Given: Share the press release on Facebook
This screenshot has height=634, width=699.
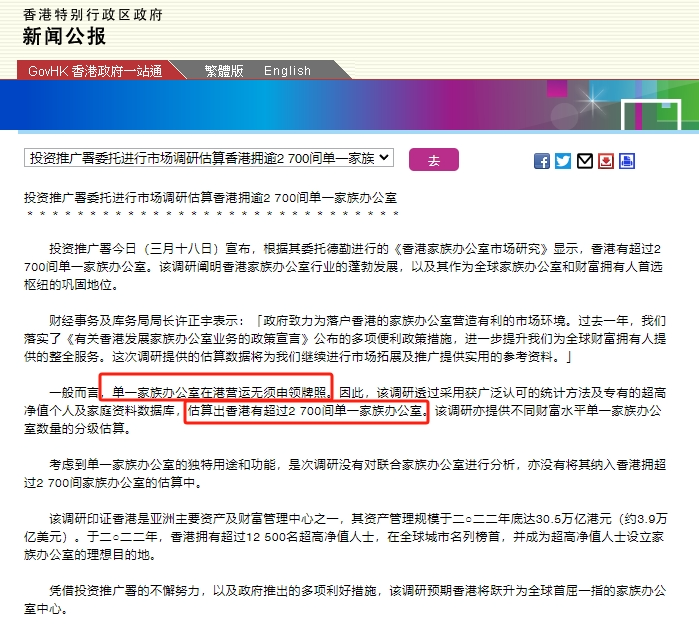Looking at the screenshot, I should [x=542, y=161].
